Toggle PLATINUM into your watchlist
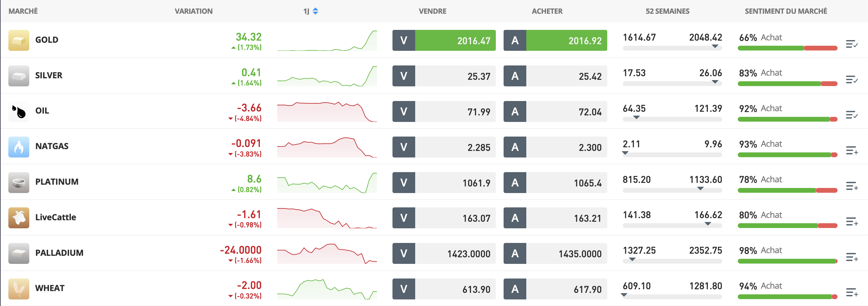 click(852, 186)
